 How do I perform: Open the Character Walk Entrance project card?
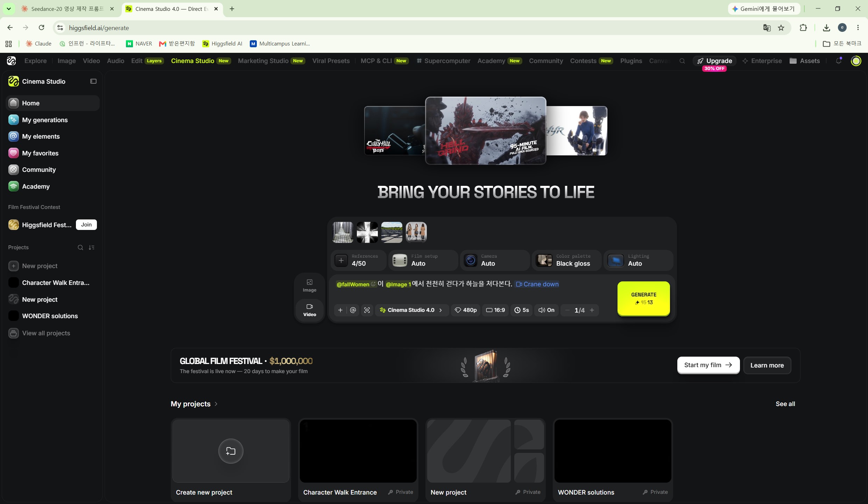[358, 459]
